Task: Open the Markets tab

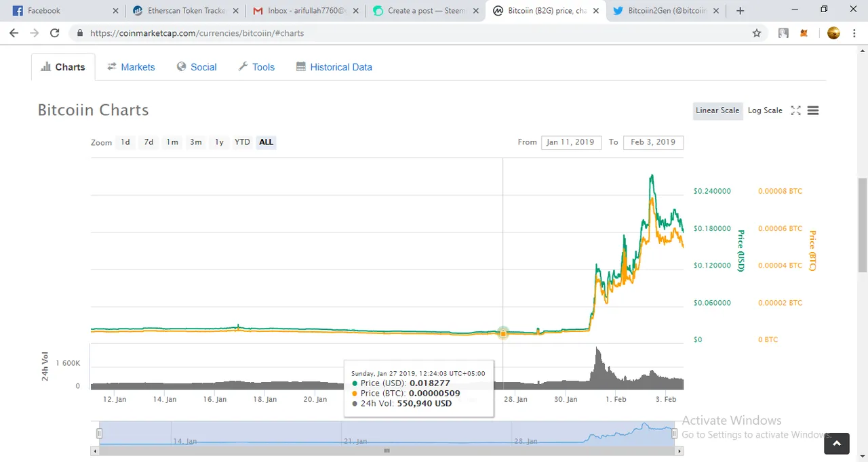Action: 131,67
